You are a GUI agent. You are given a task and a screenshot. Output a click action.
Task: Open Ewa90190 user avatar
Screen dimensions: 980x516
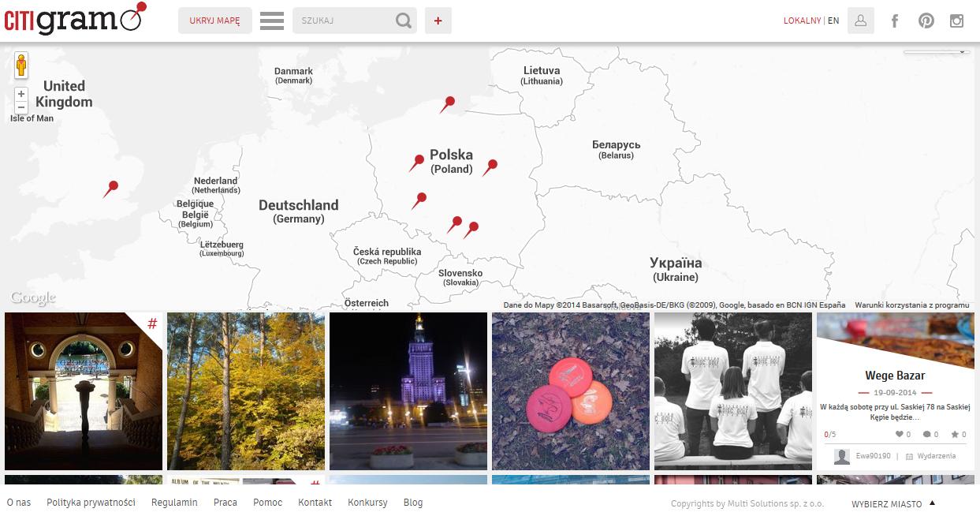click(x=842, y=456)
